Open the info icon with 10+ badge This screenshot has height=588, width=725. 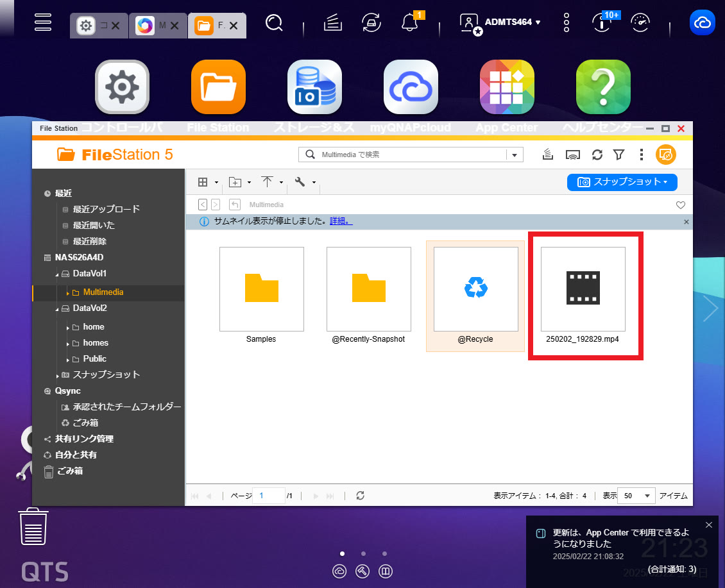(602, 22)
